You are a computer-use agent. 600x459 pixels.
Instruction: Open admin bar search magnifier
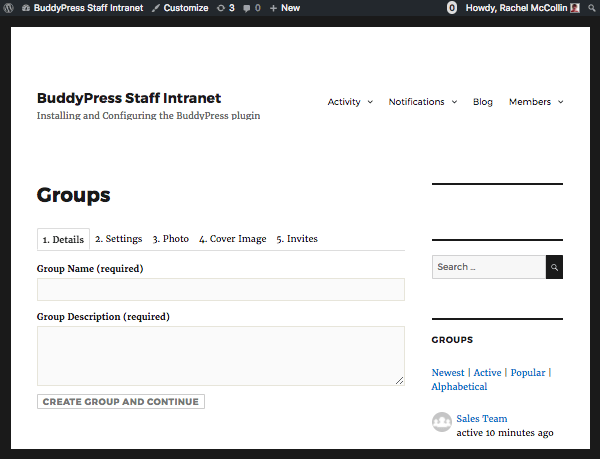[592, 8]
